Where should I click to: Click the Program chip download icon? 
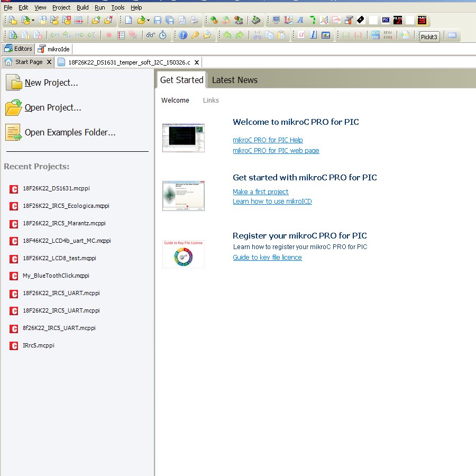(256, 20)
